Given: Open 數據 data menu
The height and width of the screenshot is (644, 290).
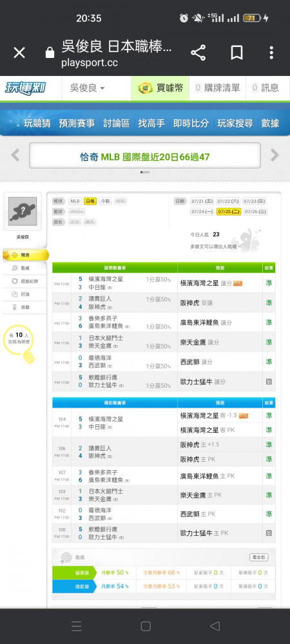Looking at the screenshot, I should (x=270, y=123).
